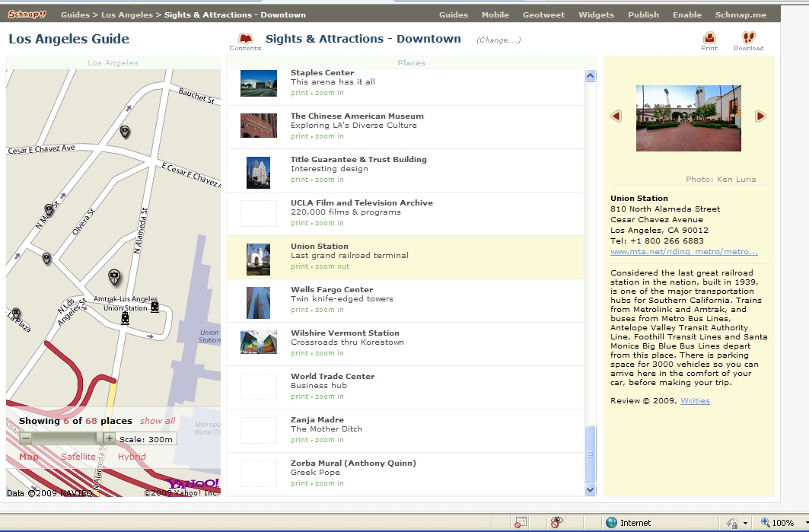The height and width of the screenshot is (532, 809).
Task: Click browser zoom magnifier 100% icon
Action: pyautogui.click(x=766, y=523)
